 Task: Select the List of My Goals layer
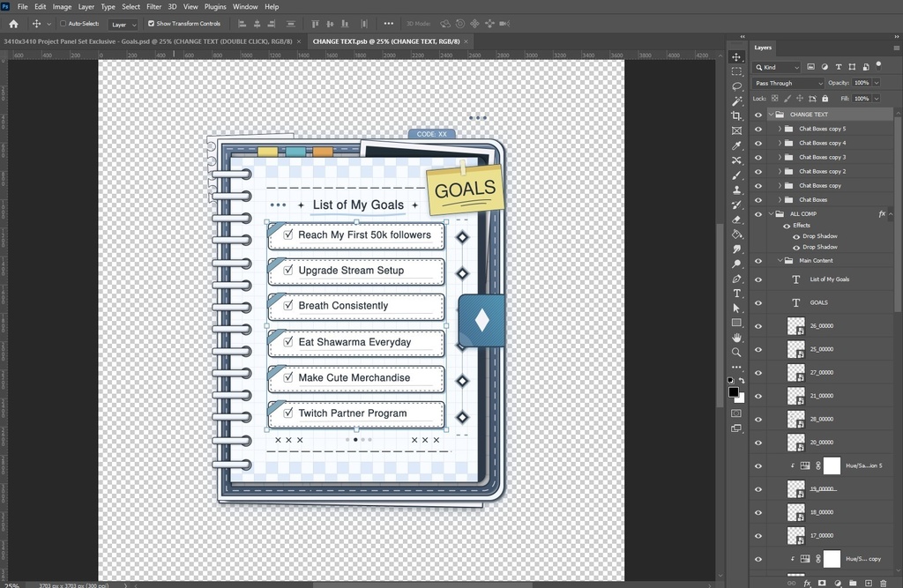click(x=829, y=279)
